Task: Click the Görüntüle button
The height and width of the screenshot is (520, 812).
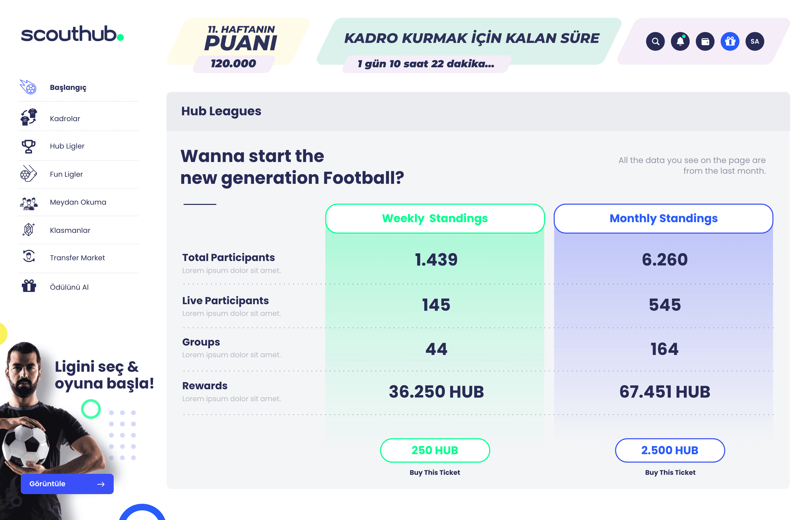Action: click(x=67, y=484)
